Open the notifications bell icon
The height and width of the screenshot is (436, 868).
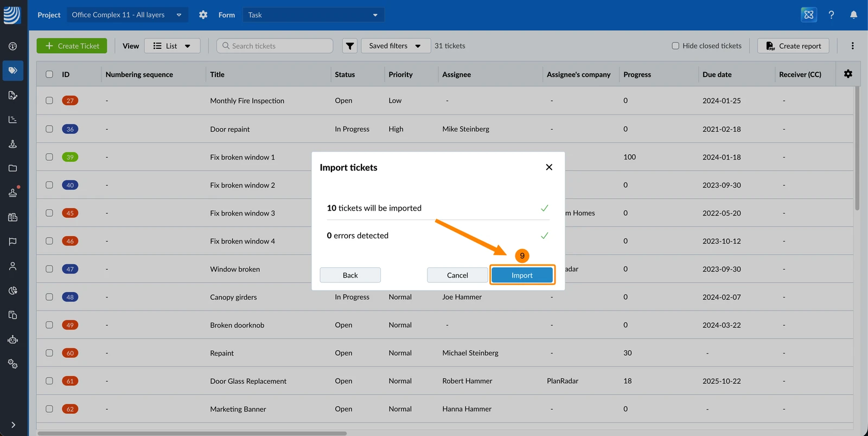coord(853,15)
